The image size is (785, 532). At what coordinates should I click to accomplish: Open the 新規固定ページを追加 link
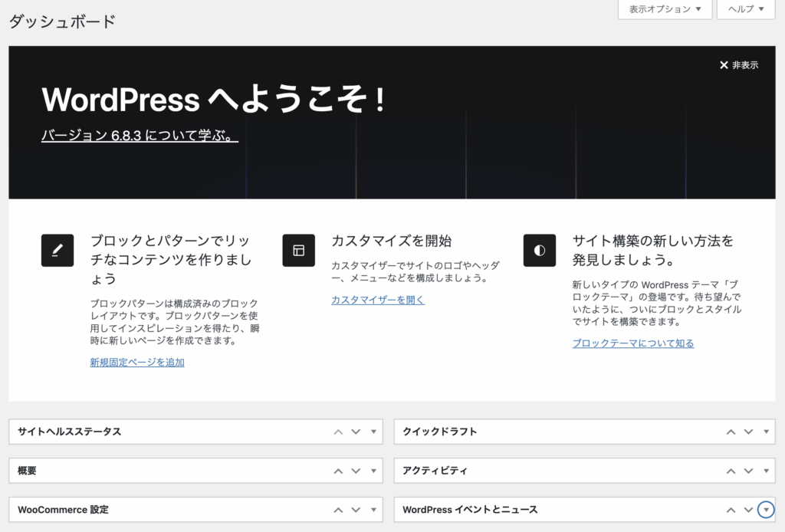[137, 363]
